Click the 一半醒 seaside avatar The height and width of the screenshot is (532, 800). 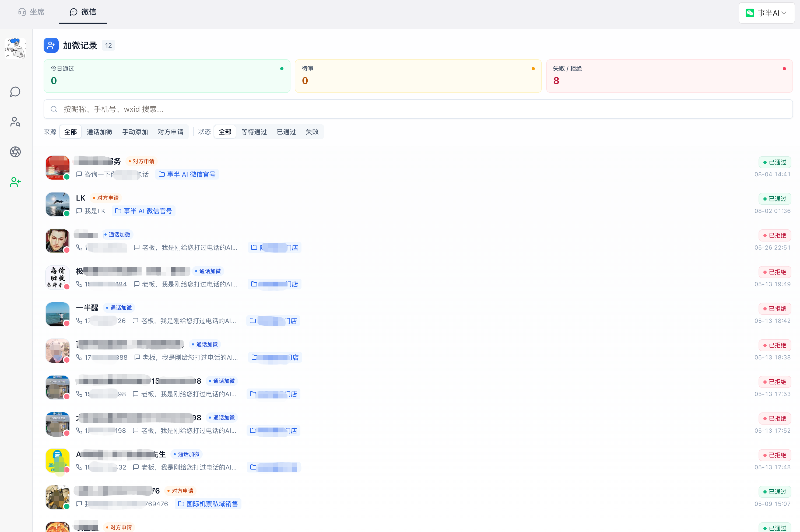[58, 314]
